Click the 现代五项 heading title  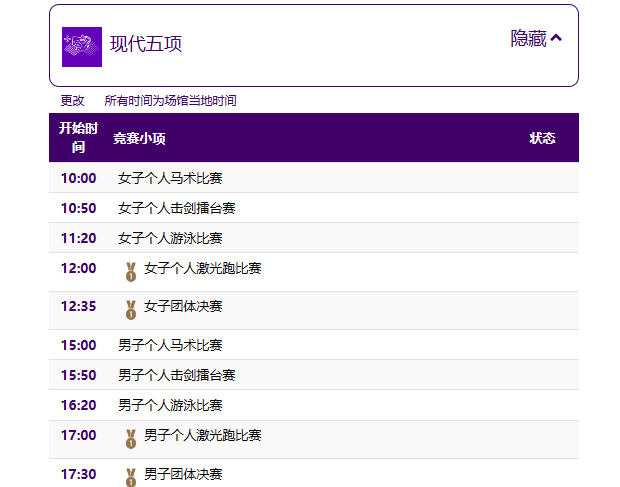click(146, 45)
